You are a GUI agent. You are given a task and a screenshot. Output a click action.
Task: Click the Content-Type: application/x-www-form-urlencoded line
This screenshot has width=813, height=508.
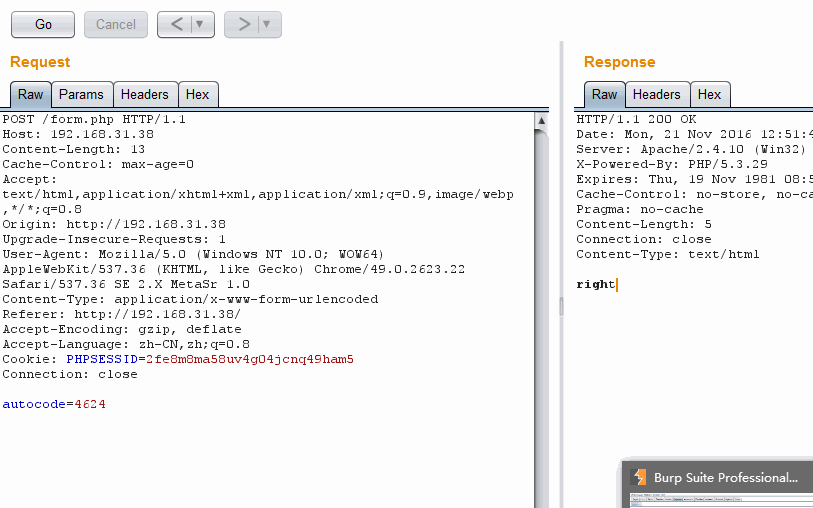pos(190,300)
